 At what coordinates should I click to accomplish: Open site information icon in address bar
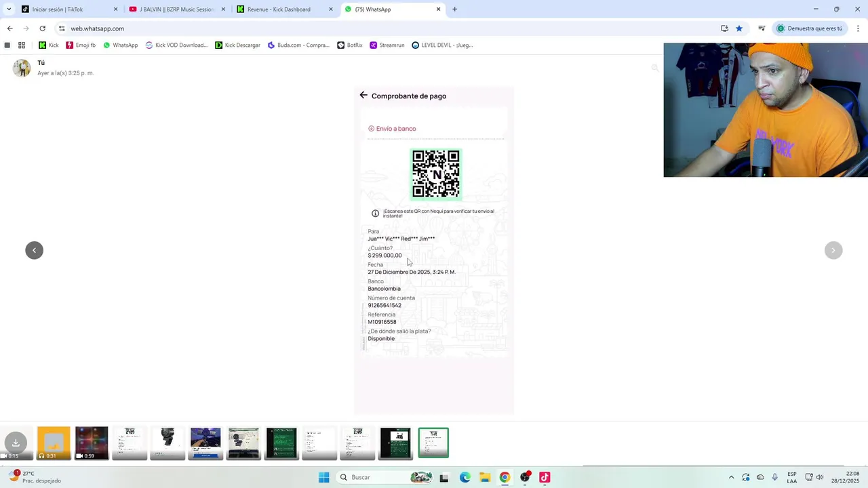point(62,28)
